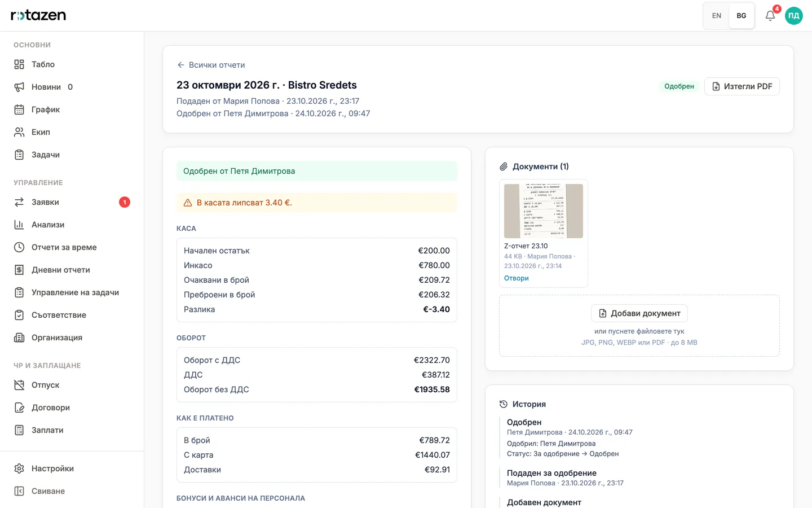
Task: Open the Отпуск calendar-off icon
Action: (x=19, y=385)
